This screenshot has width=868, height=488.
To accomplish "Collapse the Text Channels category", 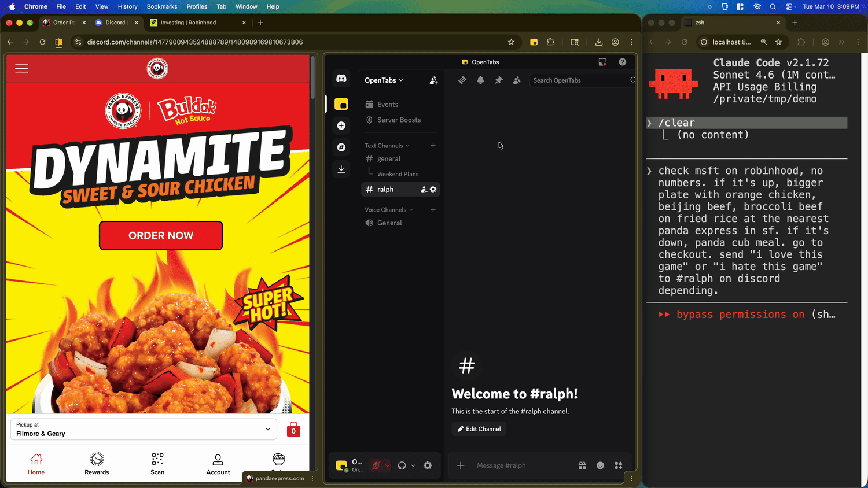I will pyautogui.click(x=384, y=145).
